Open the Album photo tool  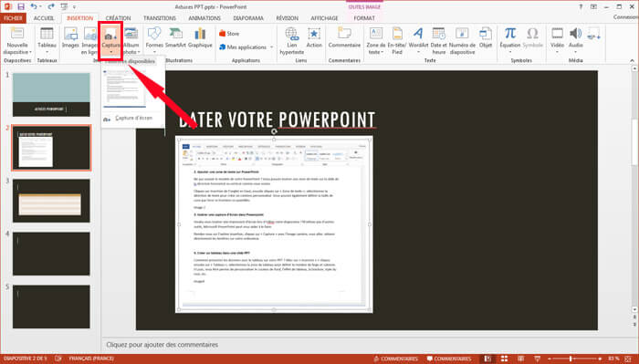point(131,40)
